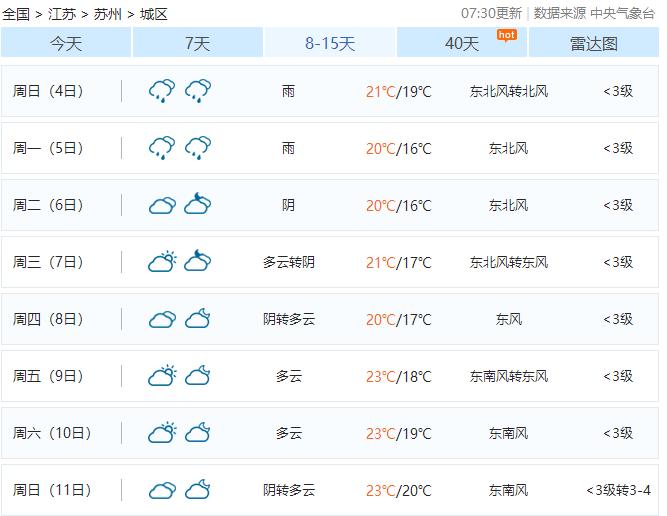Click daytime rain icon for 周日（4日）
The image size is (667, 516).
point(162,91)
